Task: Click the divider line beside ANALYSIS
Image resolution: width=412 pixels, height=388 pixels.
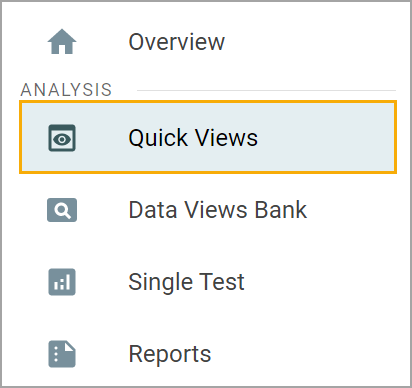Action: (x=266, y=90)
